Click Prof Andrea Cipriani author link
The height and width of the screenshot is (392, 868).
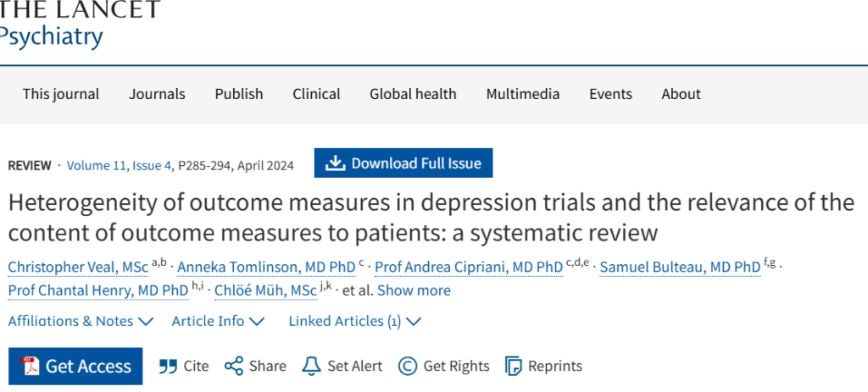(x=470, y=268)
